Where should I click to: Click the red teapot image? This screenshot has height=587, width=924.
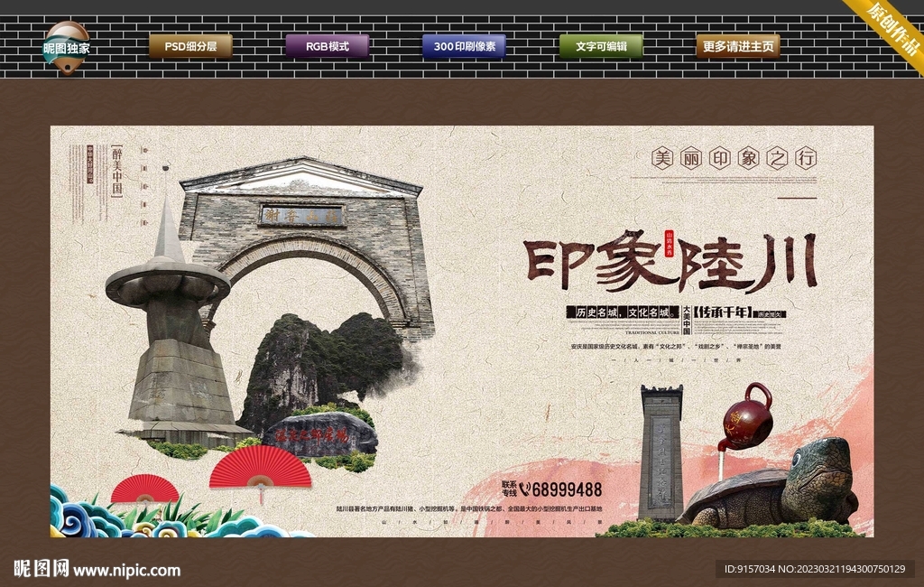pyautogui.click(x=746, y=418)
